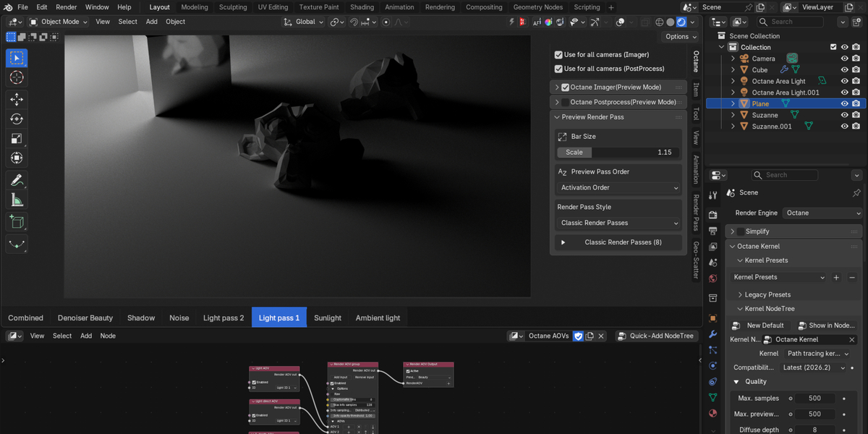
Task: Switch to the Shading workspace tab
Action: (x=362, y=7)
